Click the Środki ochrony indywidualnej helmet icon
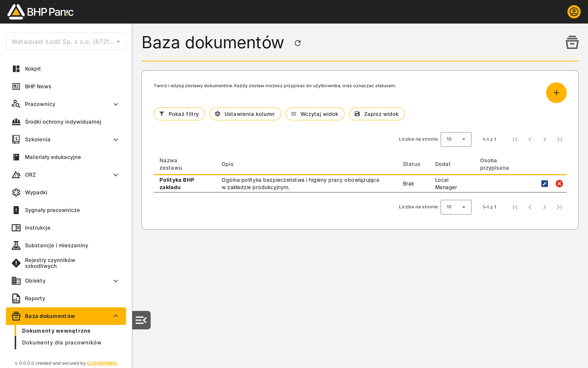The height and width of the screenshot is (368, 588). 16,122
